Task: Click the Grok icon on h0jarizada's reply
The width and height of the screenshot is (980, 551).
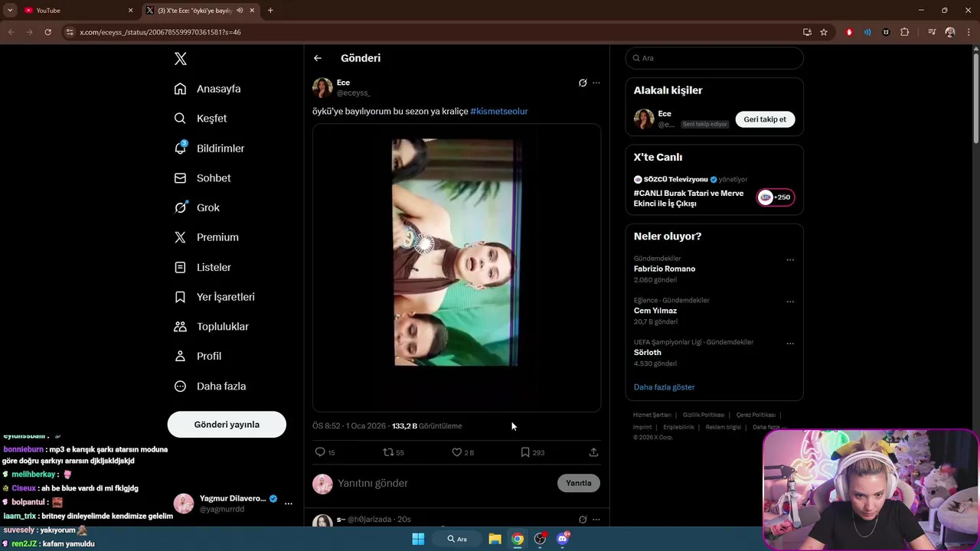Action: tap(583, 519)
